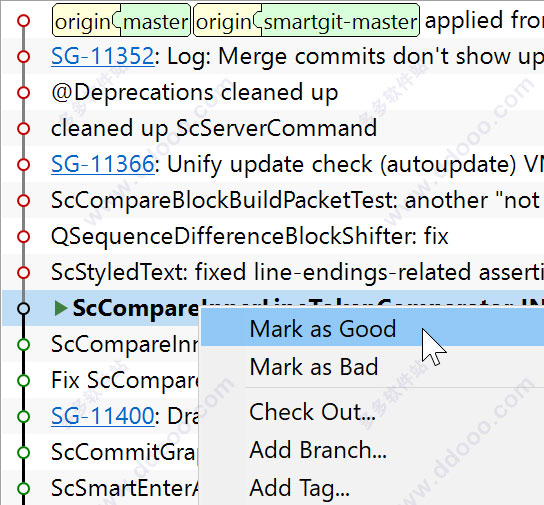Click green commit node beside 'ScSmartEnter' row

(x=24, y=488)
